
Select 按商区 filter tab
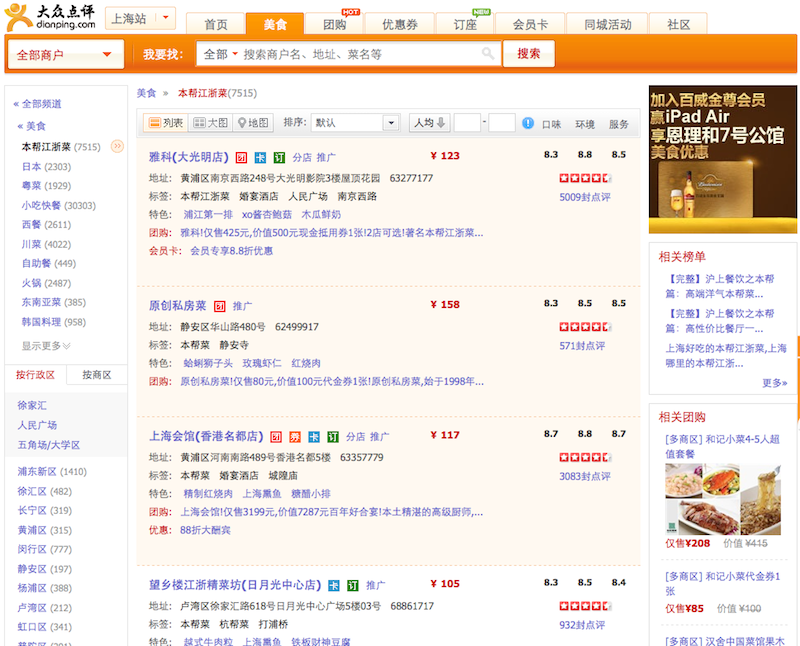pos(97,375)
